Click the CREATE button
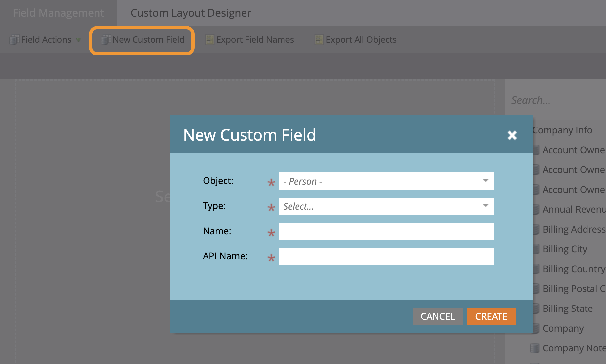 point(491,316)
